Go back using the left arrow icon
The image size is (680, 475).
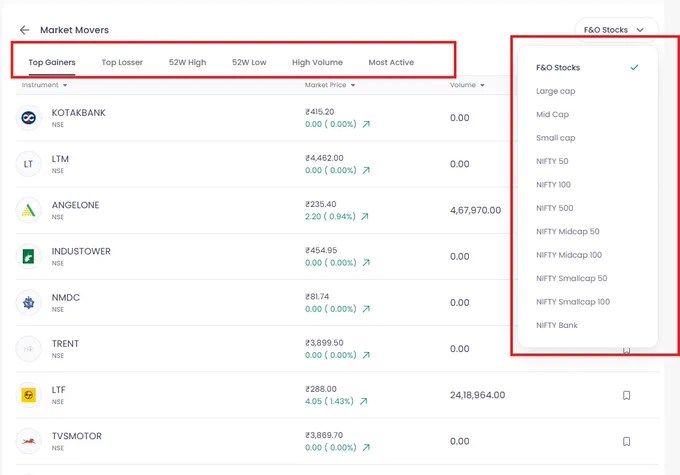[x=25, y=30]
